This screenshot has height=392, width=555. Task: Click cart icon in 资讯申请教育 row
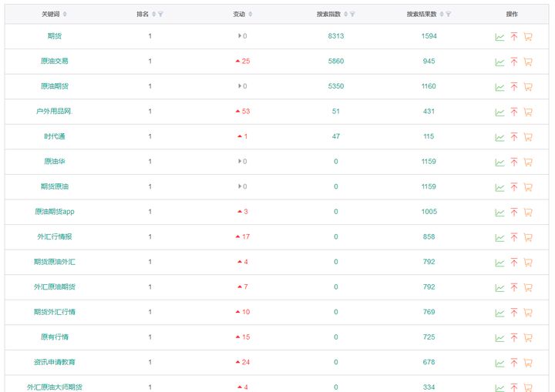coord(528,363)
